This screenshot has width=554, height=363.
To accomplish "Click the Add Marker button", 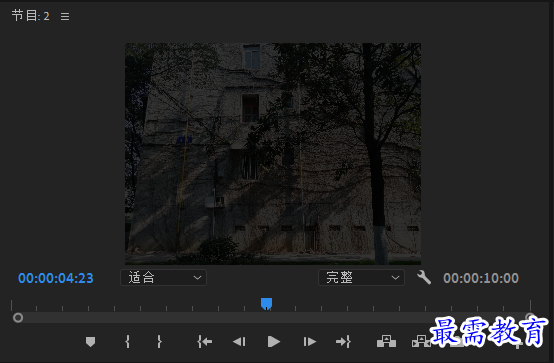I will click(x=90, y=341).
